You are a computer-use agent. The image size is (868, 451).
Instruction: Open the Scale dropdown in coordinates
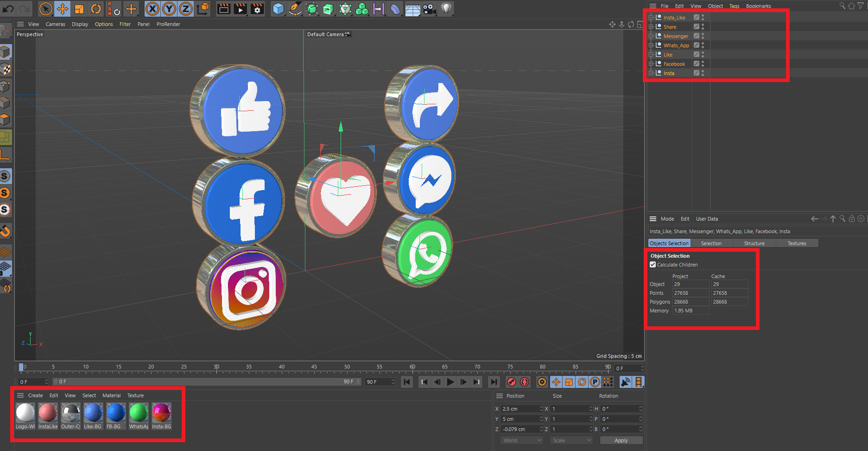click(571, 440)
